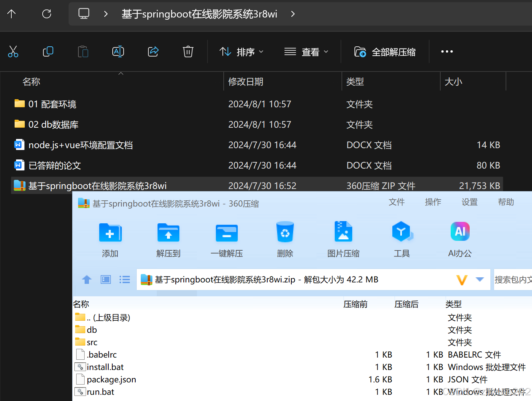
Task: Select the 已答辩的论文 document
Action: [x=257, y=165]
